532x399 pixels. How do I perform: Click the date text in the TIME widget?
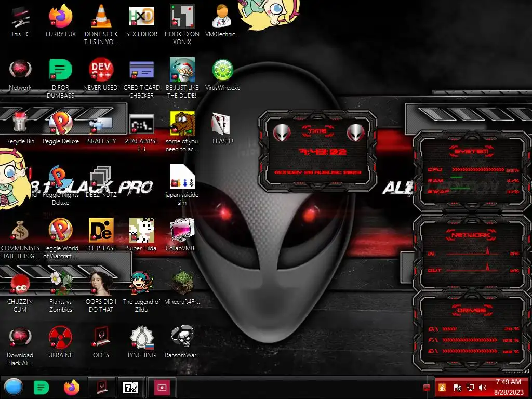click(317, 172)
